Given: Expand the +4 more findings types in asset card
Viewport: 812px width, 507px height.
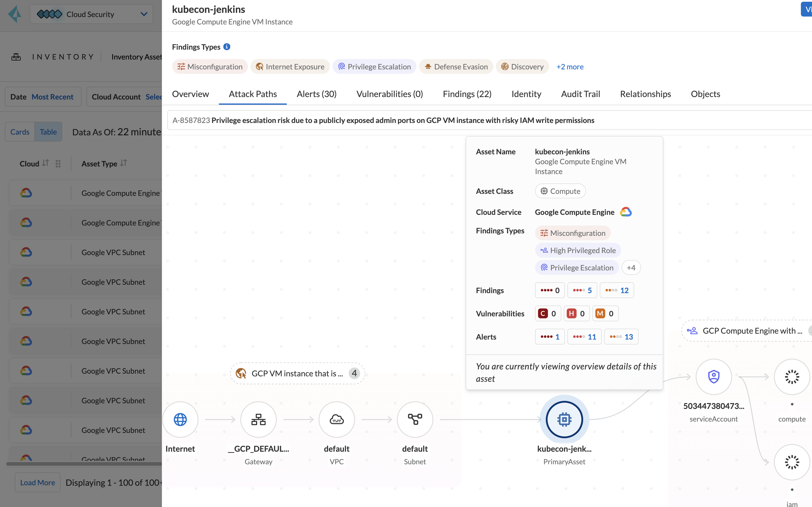Looking at the screenshot, I should click(631, 267).
